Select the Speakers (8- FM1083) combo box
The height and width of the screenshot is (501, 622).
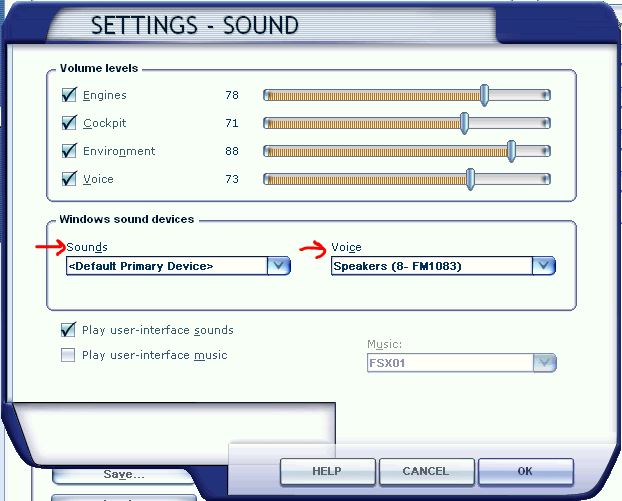(443, 266)
